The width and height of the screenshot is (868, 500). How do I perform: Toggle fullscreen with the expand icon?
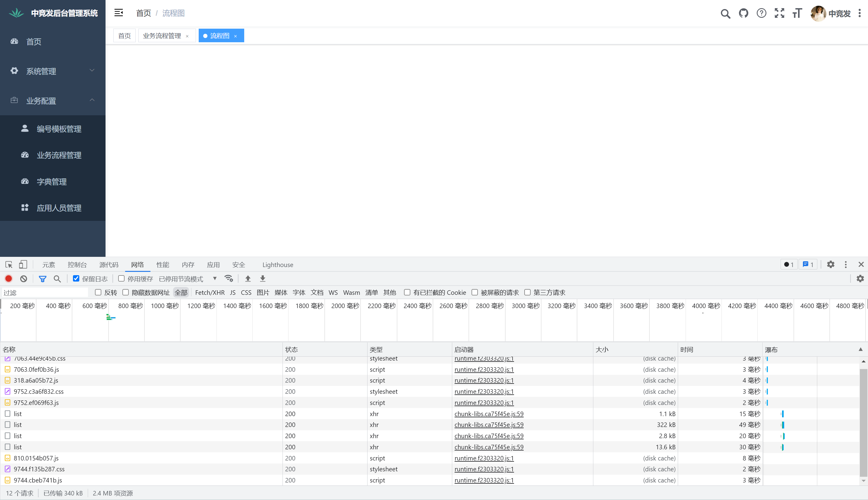779,13
